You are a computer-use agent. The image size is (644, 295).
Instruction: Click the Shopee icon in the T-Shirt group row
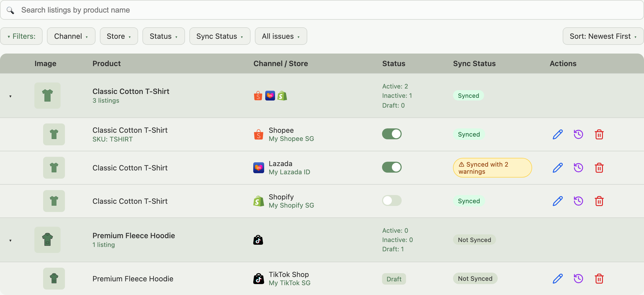point(258,96)
